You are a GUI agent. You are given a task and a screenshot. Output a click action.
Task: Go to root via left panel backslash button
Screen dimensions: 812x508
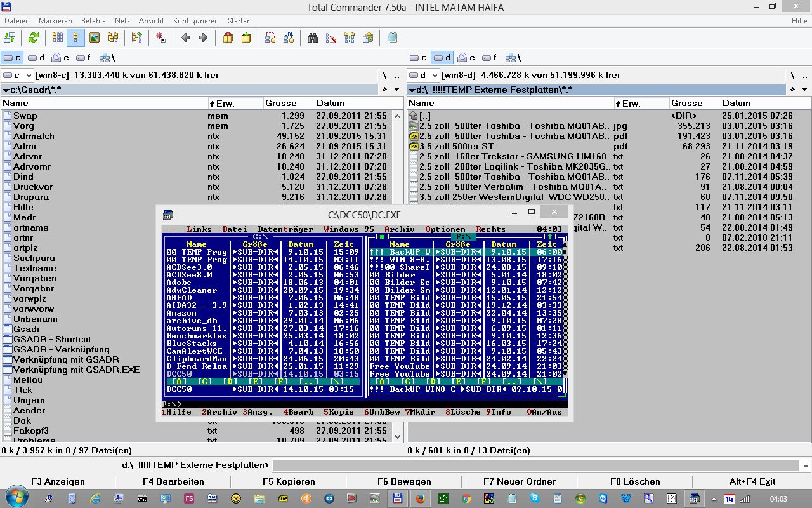[384, 75]
